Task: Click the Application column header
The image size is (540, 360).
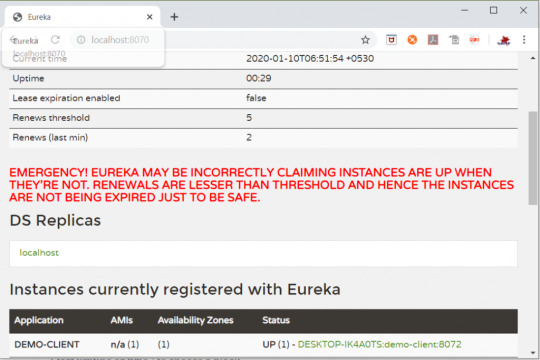Action: pos(39,320)
